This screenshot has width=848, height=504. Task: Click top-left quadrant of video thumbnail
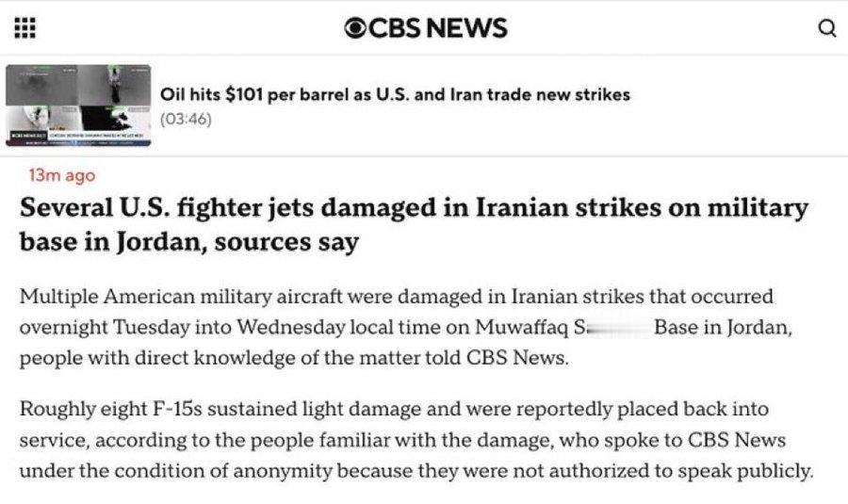tap(42, 85)
